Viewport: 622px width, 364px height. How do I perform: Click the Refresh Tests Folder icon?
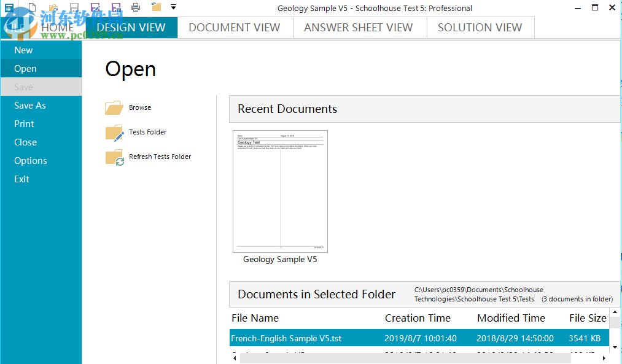[x=115, y=157]
